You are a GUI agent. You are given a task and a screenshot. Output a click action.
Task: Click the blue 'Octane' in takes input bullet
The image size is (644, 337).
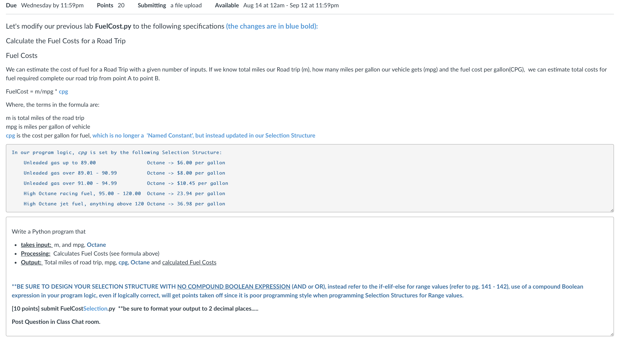(96, 245)
